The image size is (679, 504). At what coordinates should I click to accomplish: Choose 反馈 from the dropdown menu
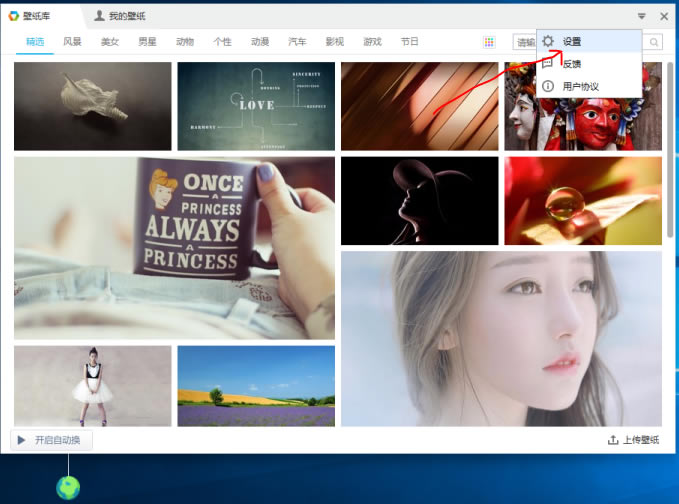click(x=589, y=64)
